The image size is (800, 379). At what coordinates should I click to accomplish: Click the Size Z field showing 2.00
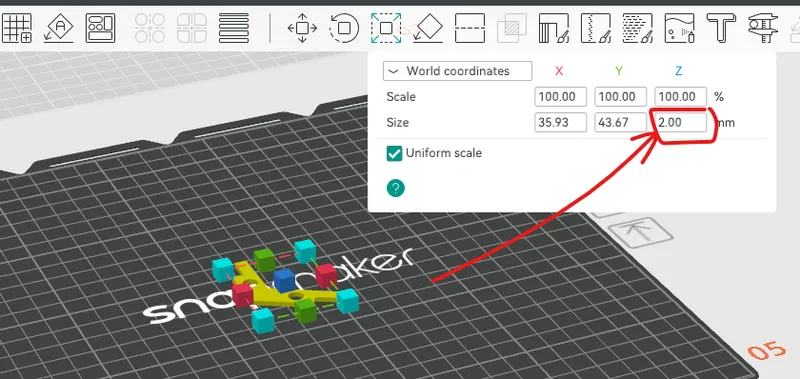pyautogui.click(x=681, y=123)
